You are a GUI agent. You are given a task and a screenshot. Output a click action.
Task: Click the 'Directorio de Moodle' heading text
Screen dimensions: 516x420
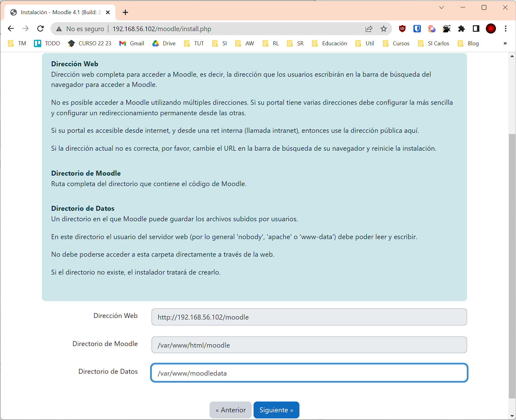pyautogui.click(x=86, y=173)
